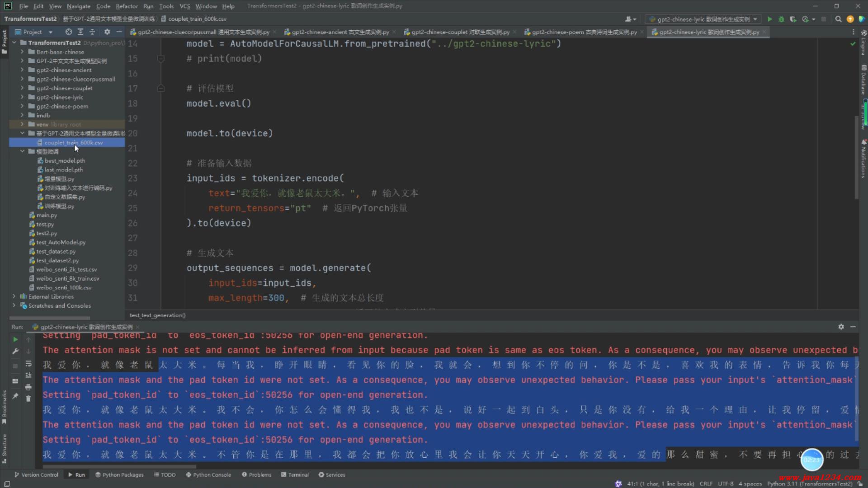Start Debug with the bug icon
The width and height of the screenshot is (868, 488).
[781, 19]
